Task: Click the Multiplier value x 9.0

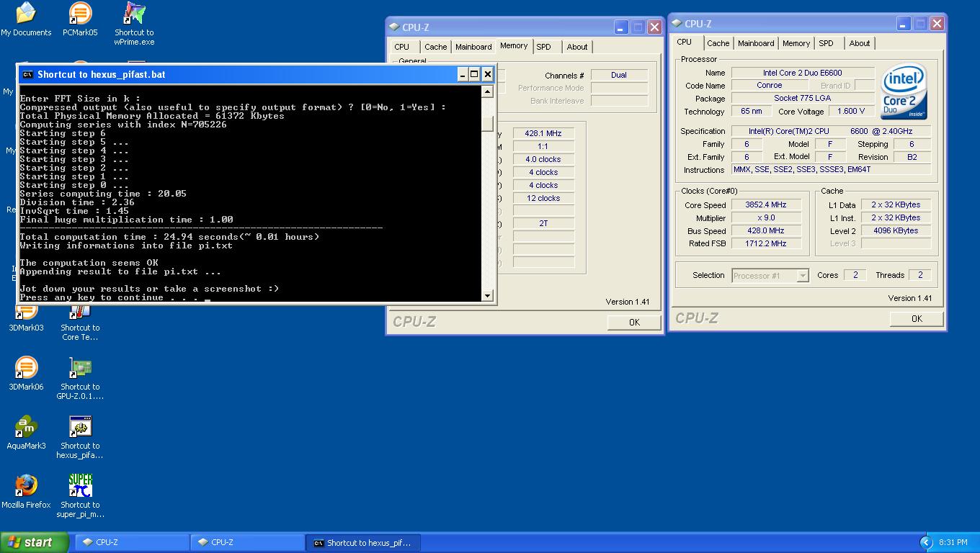Action: pyautogui.click(x=765, y=217)
